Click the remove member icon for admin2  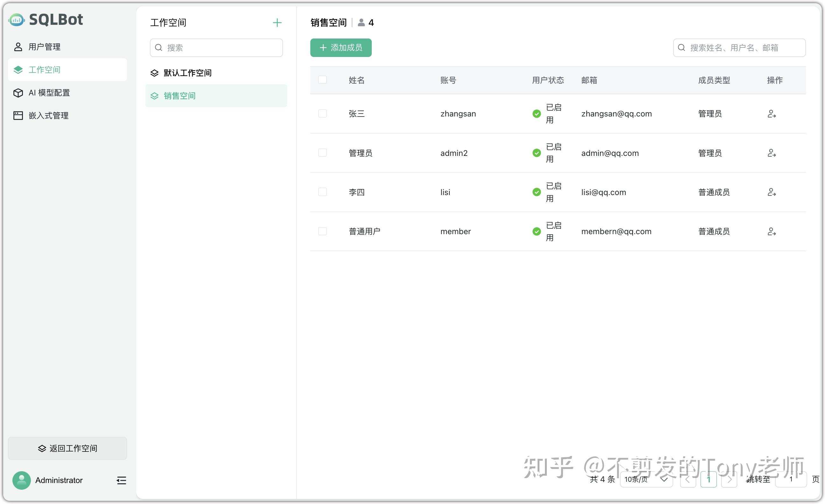point(772,153)
